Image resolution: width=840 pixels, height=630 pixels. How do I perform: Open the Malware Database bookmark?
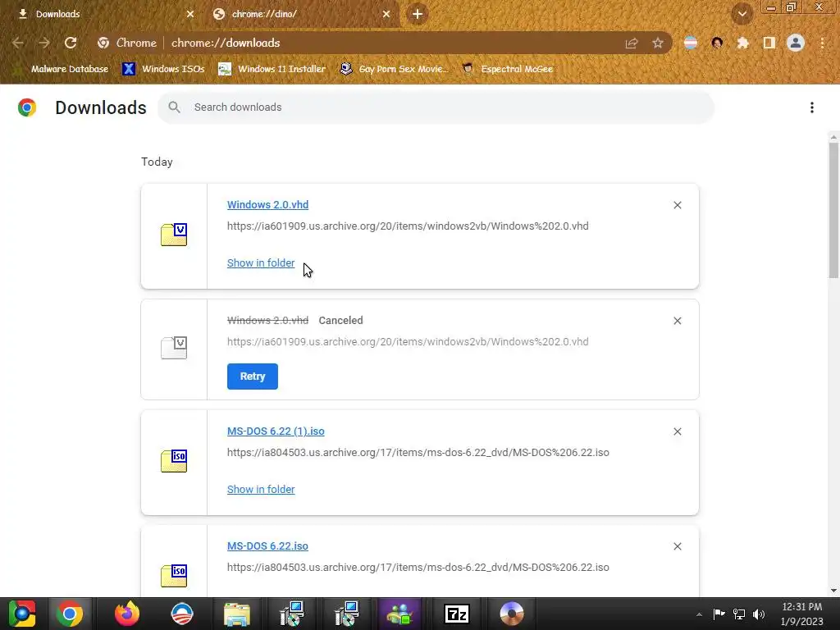pyautogui.click(x=61, y=69)
